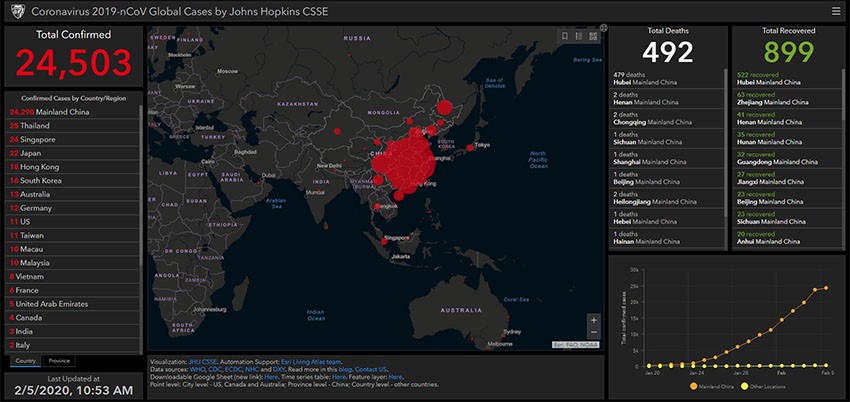Open the WHO data source link

coord(197,369)
